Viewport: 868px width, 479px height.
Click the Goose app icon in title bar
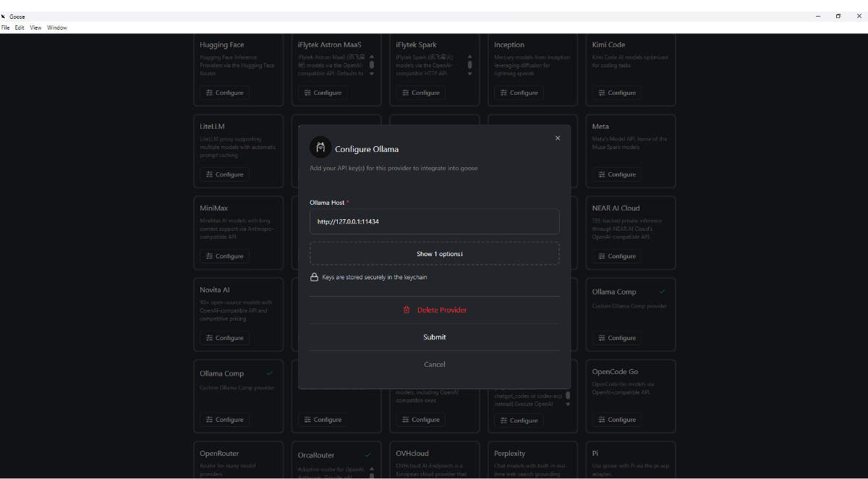4,16
